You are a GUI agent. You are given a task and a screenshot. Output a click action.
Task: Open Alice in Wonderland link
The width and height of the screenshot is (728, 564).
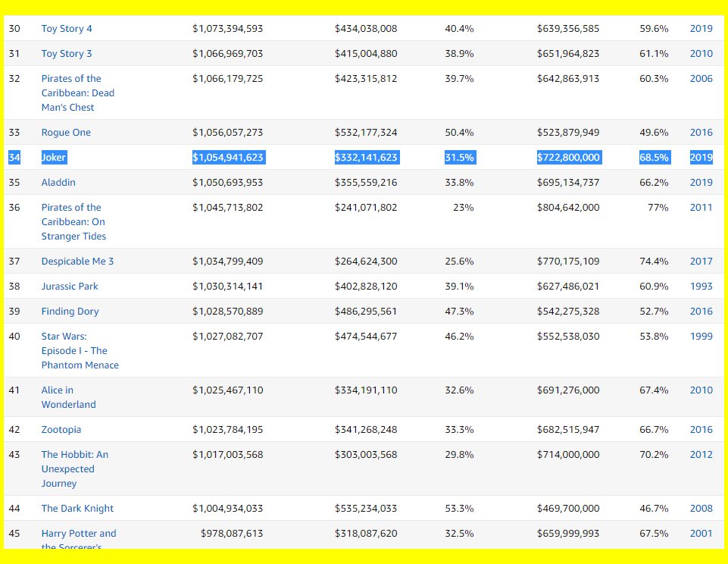click(68, 397)
